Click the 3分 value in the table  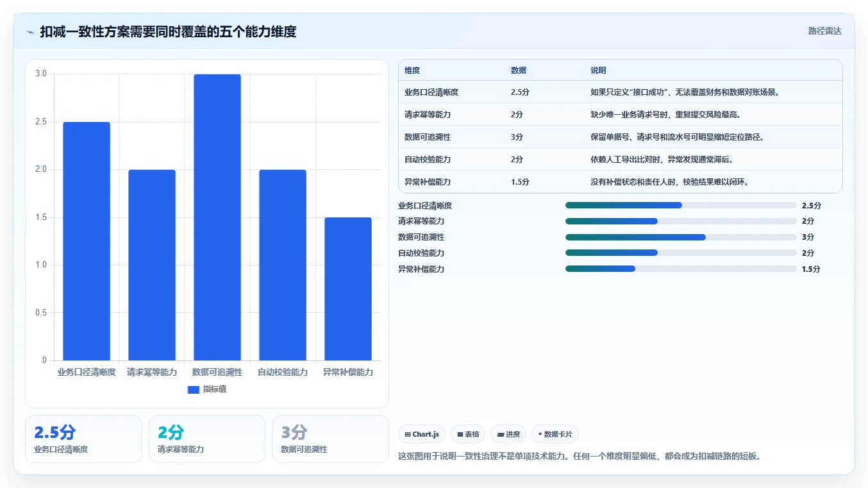coord(517,137)
